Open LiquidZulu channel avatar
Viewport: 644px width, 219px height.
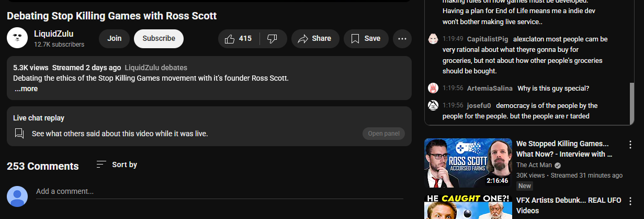point(17,38)
